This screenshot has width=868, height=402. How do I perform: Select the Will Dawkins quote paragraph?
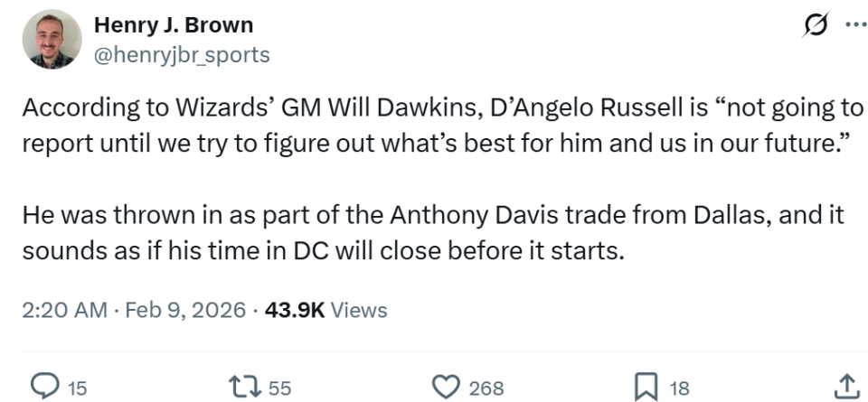point(443,126)
